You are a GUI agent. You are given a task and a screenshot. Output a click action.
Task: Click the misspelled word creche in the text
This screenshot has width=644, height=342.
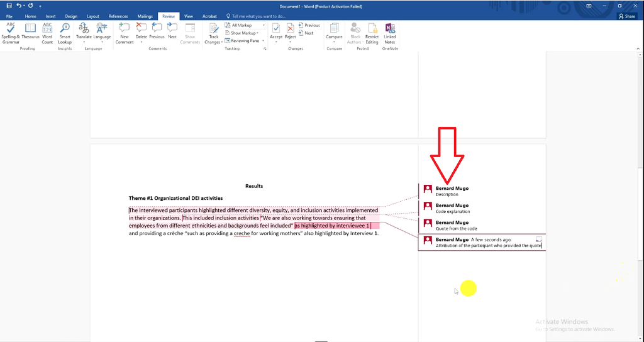pos(242,234)
